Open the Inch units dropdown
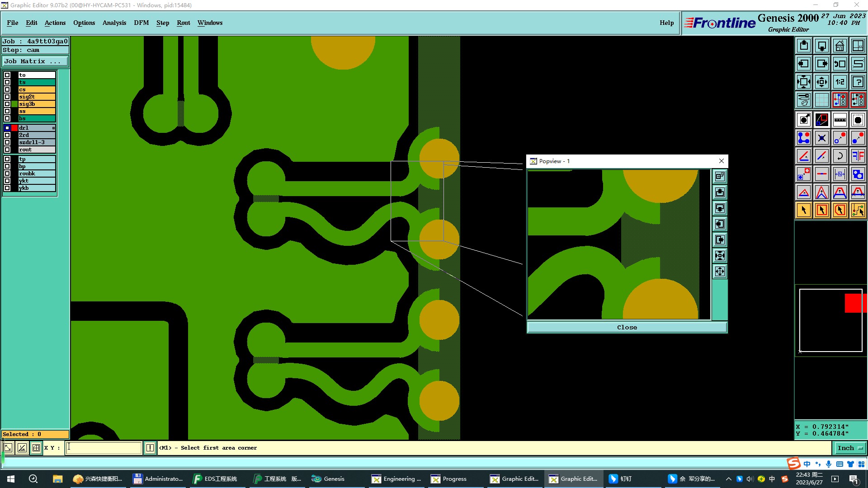 click(x=849, y=448)
